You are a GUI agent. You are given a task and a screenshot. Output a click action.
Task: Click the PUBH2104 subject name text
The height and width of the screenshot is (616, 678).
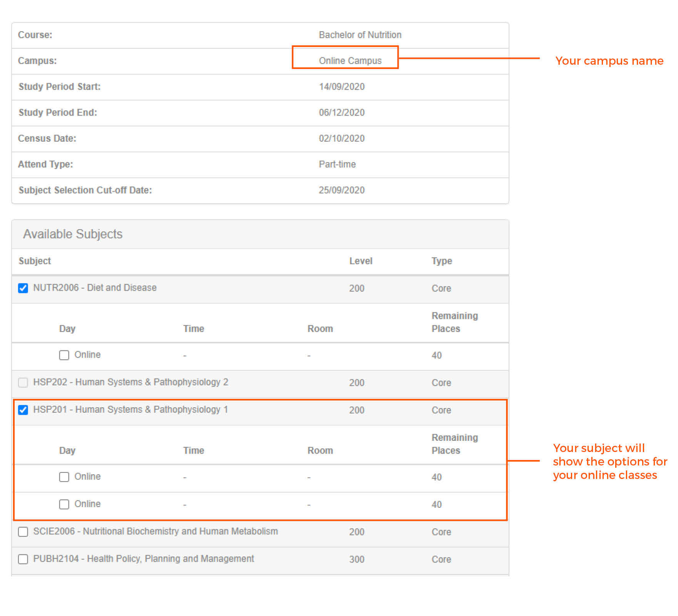coord(143,559)
